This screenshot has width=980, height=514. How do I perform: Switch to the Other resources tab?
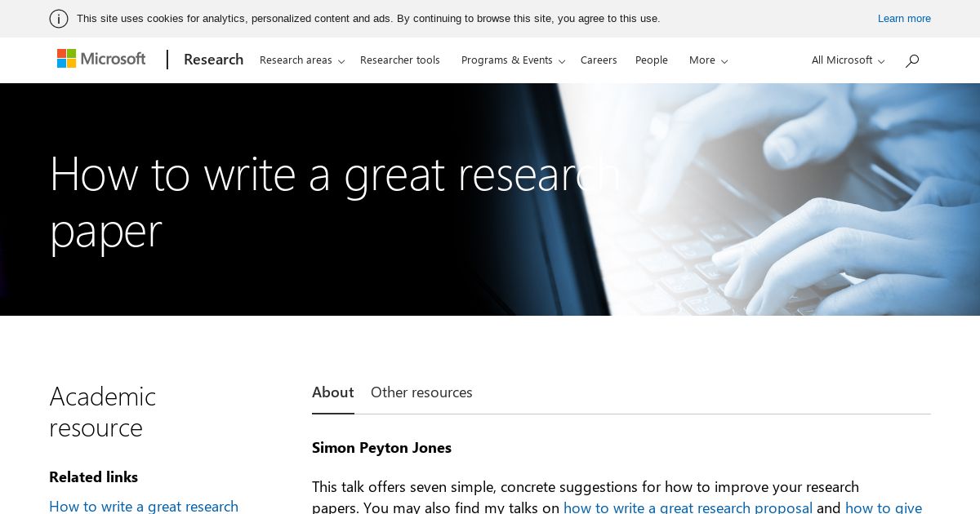421,392
